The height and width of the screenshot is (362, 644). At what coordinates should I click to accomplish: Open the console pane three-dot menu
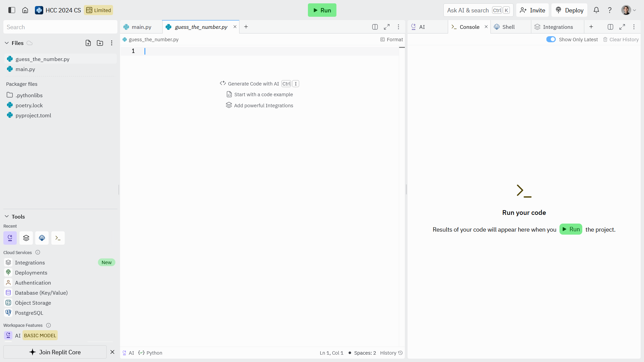(x=634, y=27)
